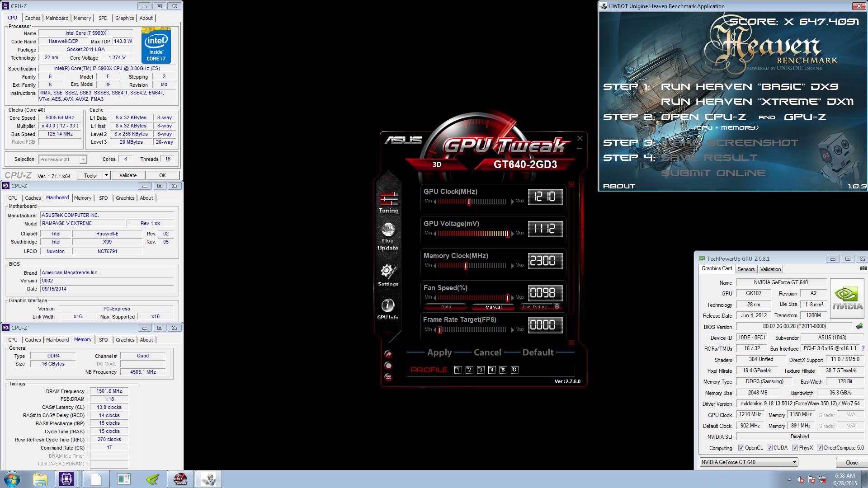Image resolution: width=868 pixels, height=488 pixels.
Task: Click the GPU Clock Min arrow
Action: pos(435,201)
